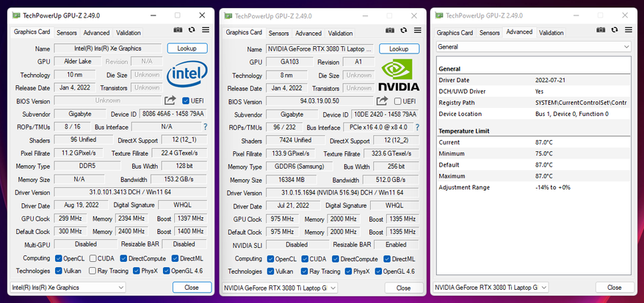The height and width of the screenshot is (303, 644).
Task: Click the NVIDIA Shaders 7424 Unified field
Action: coord(295,140)
